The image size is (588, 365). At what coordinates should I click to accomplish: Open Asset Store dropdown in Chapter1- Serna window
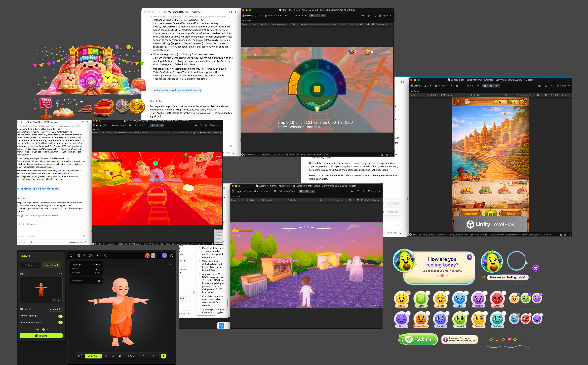pos(262,191)
